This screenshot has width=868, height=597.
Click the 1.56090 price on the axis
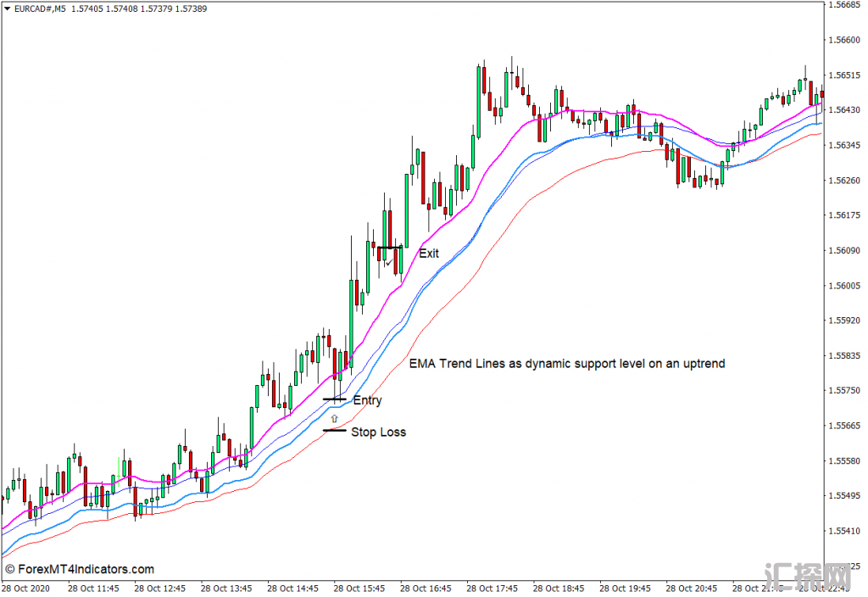[845, 251]
